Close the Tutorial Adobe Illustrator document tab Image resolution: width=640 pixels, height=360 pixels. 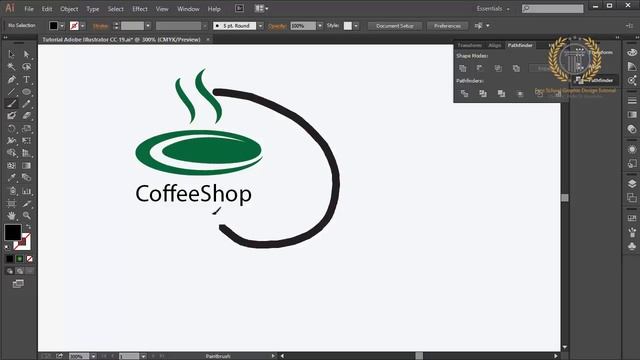[x=208, y=40]
